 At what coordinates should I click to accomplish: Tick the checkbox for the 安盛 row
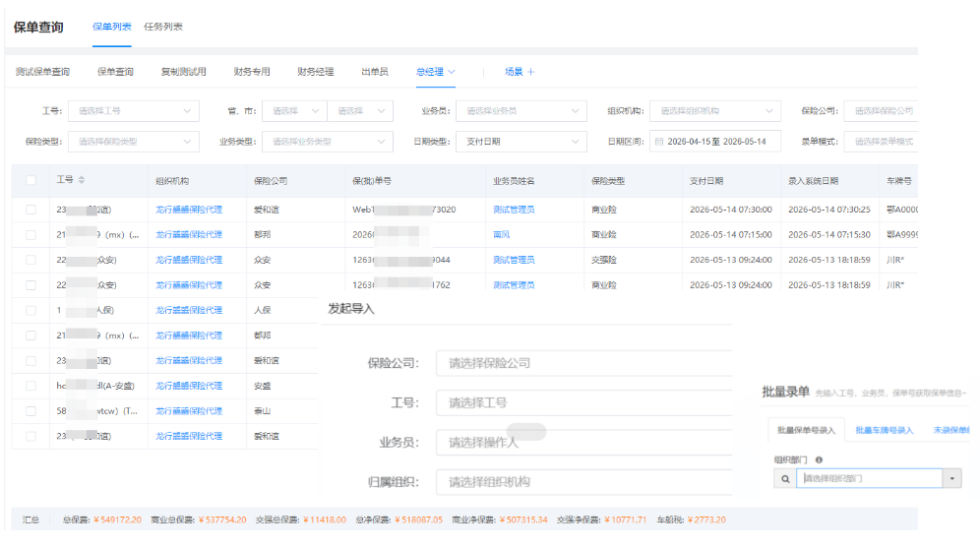coord(31,386)
